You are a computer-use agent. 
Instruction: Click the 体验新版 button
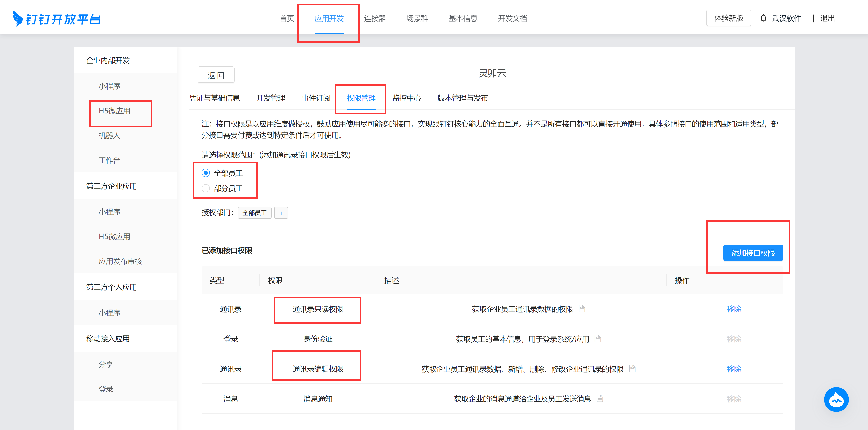[729, 18]
